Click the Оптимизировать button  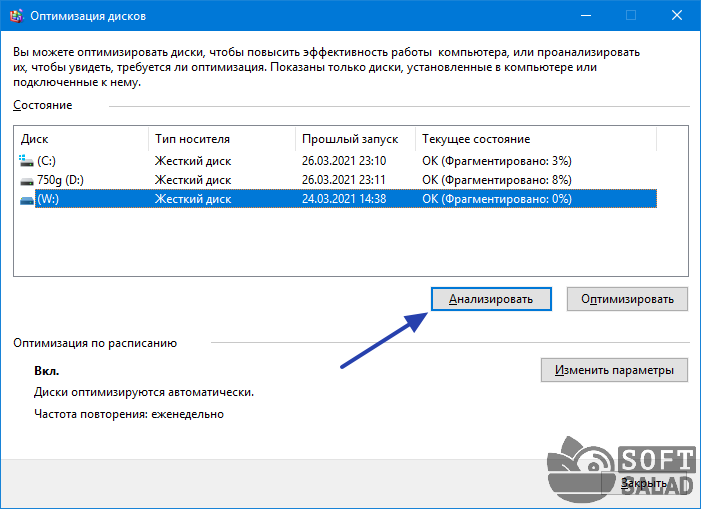point(627,299)
